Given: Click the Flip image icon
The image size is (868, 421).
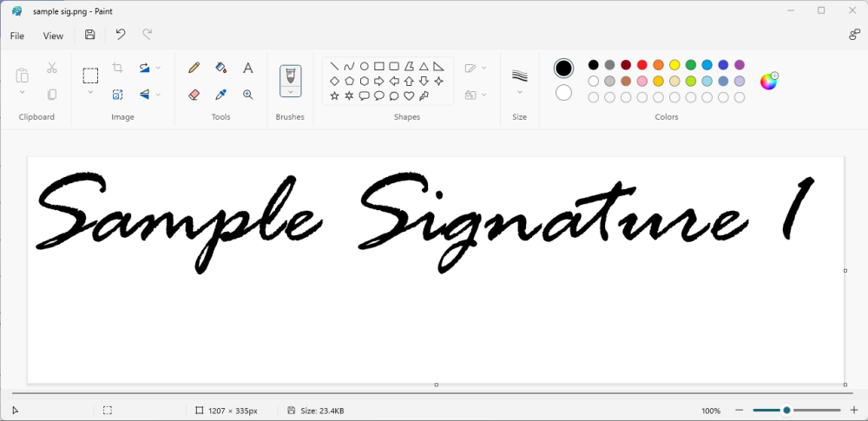Looking at the screenshot, I should (144, 95).
